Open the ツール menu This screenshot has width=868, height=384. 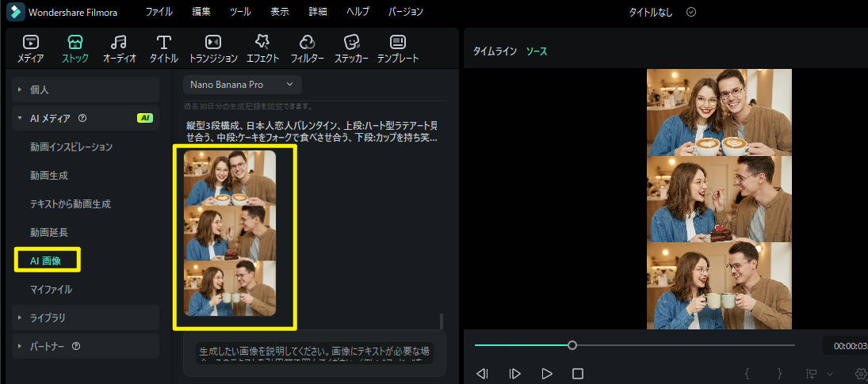[240, 12]
